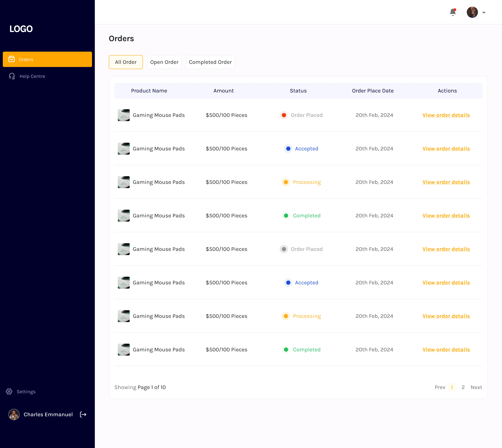502x448 pixels.
Task: Select the All Order tab
Action: point(126,62)
